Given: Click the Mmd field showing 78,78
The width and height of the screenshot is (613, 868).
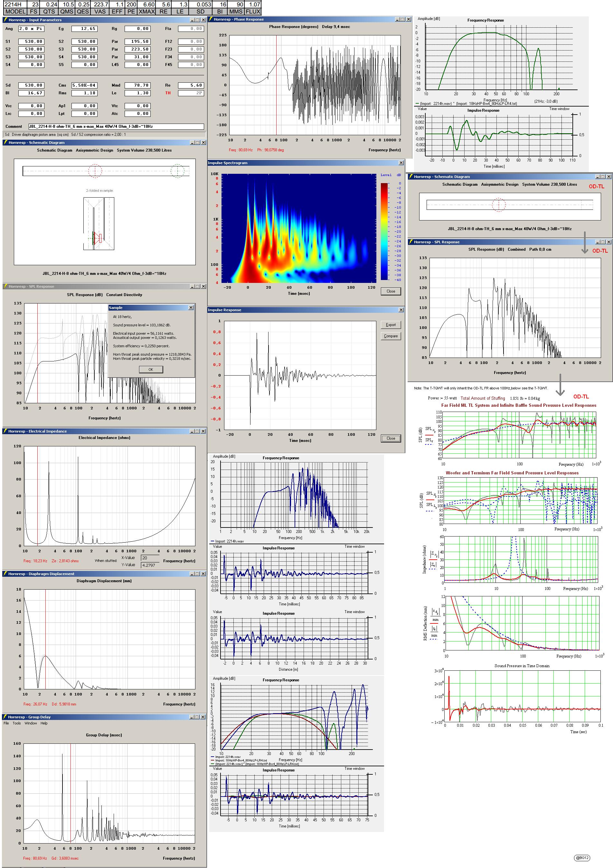Looking at the screenshot, I should tap(138, 85).
